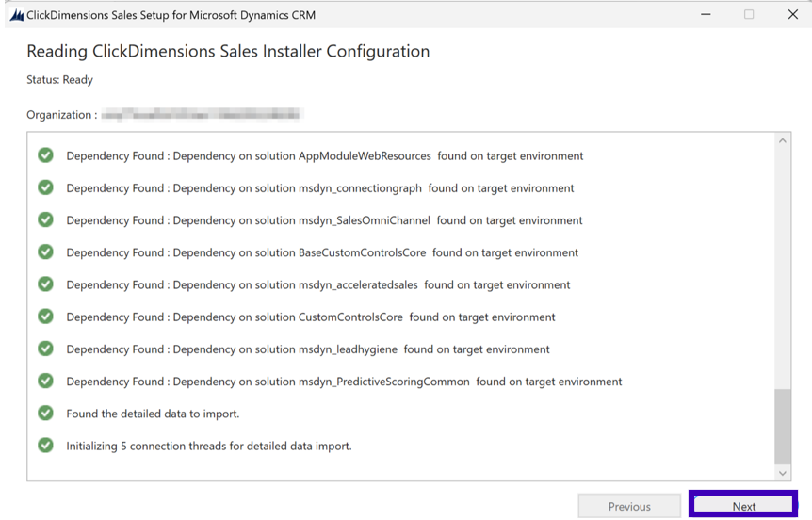Click green check beside 'Initializing 5 connection threads'
The image size is (812, 520).
(45, 446)
